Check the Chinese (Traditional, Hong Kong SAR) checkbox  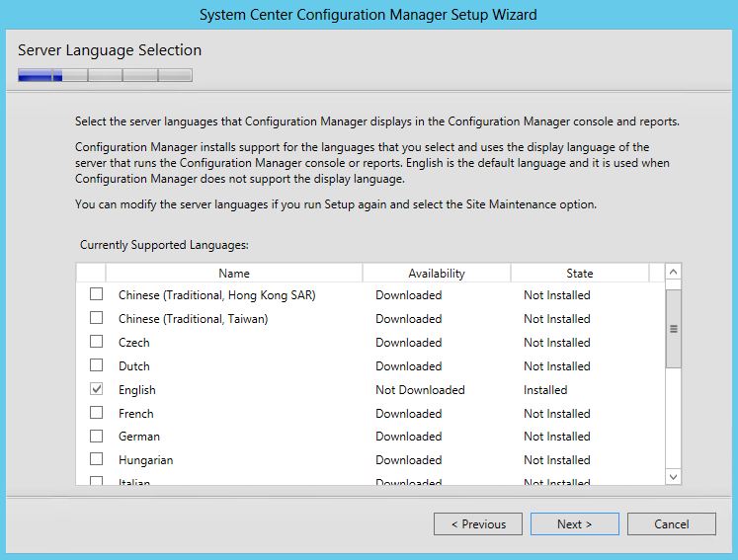point(97,294)
